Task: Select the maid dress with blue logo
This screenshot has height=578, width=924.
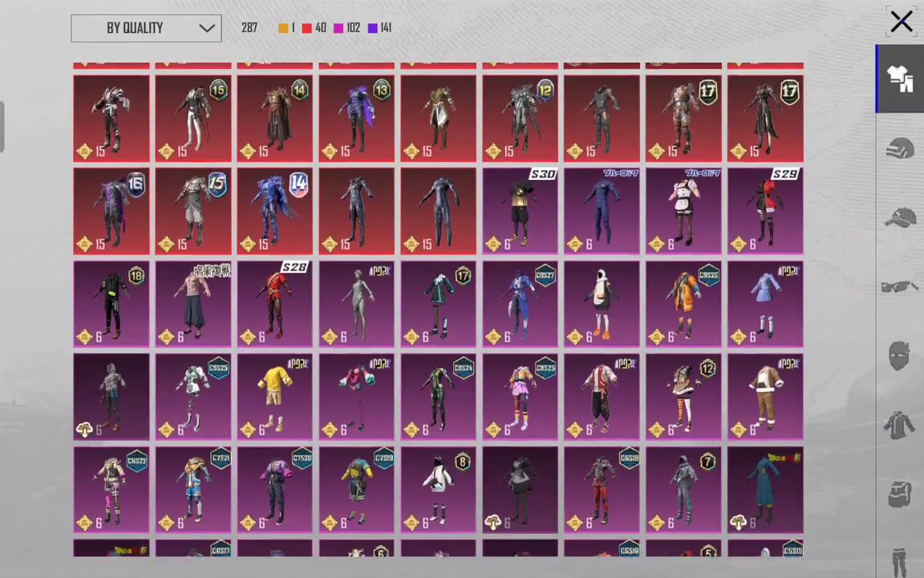Action: (x=683, y=211)
